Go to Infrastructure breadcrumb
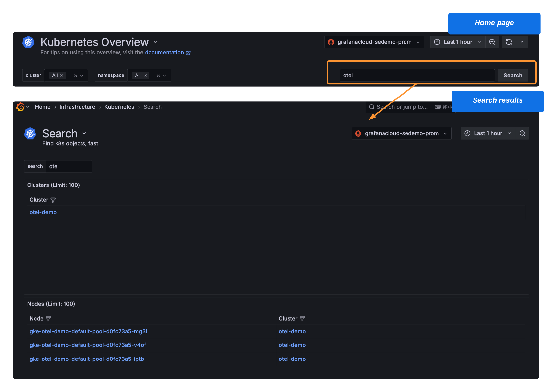 [77, 107]
